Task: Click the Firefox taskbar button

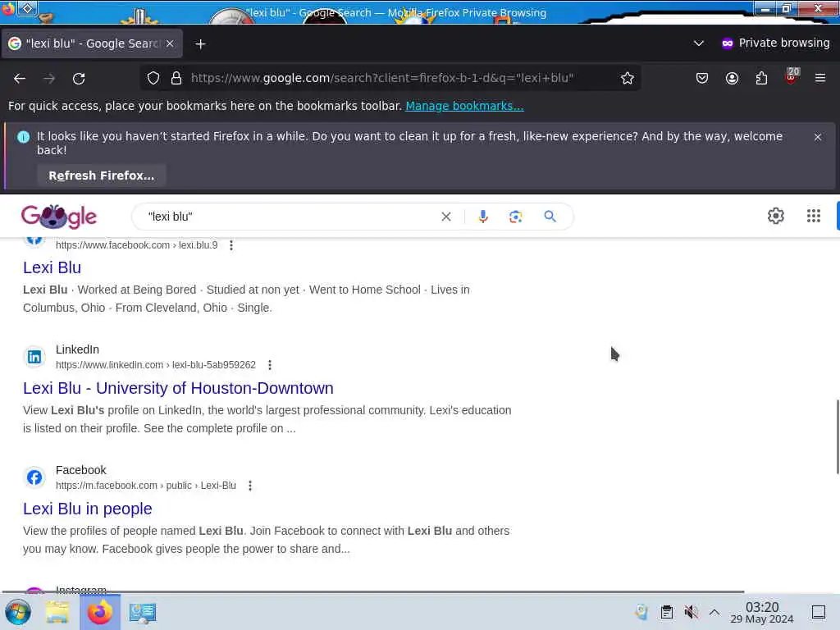Action: (x=100, y=612)
